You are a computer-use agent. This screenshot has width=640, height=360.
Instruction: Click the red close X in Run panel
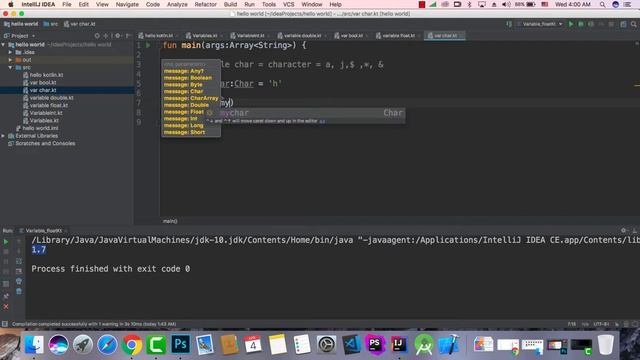[6, 307]
